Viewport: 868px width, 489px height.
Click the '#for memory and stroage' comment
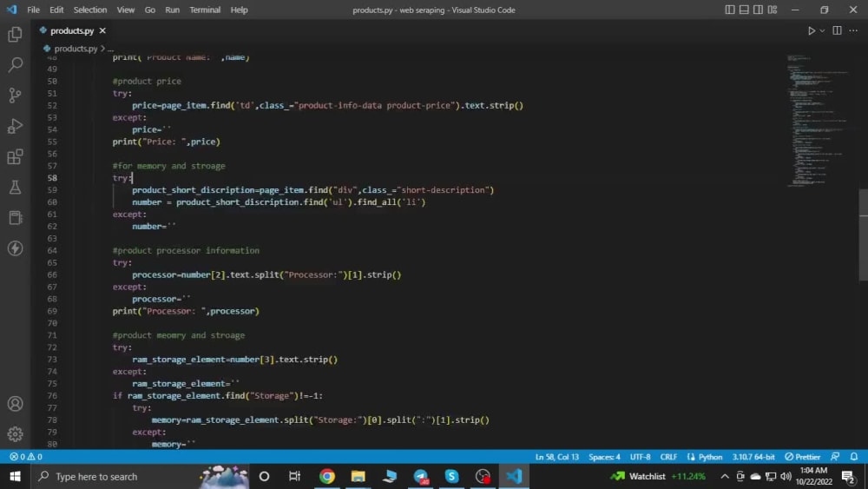pos(169,166)
